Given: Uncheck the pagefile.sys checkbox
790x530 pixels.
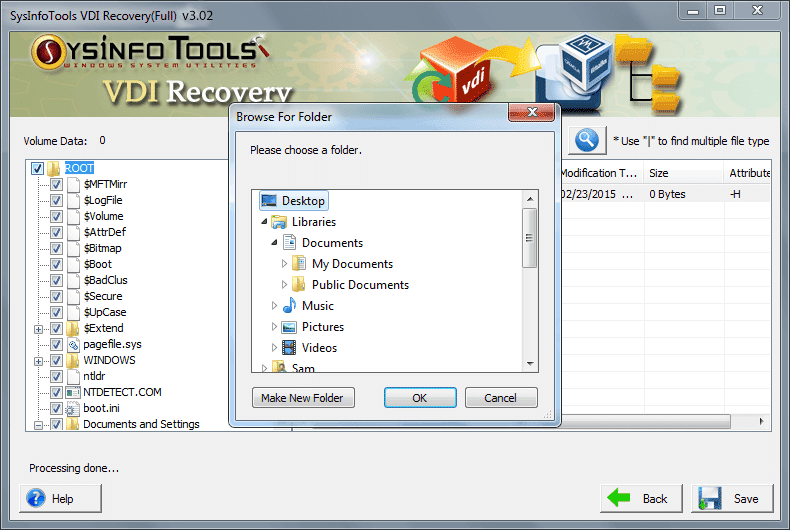Looking at the screenshot, I should coord(56,345).
